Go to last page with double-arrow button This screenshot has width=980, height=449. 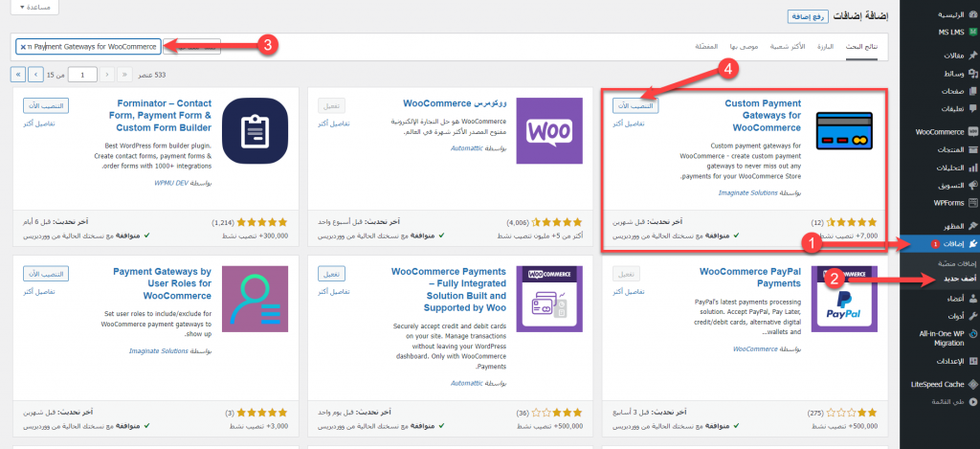[x=18, y=75]
